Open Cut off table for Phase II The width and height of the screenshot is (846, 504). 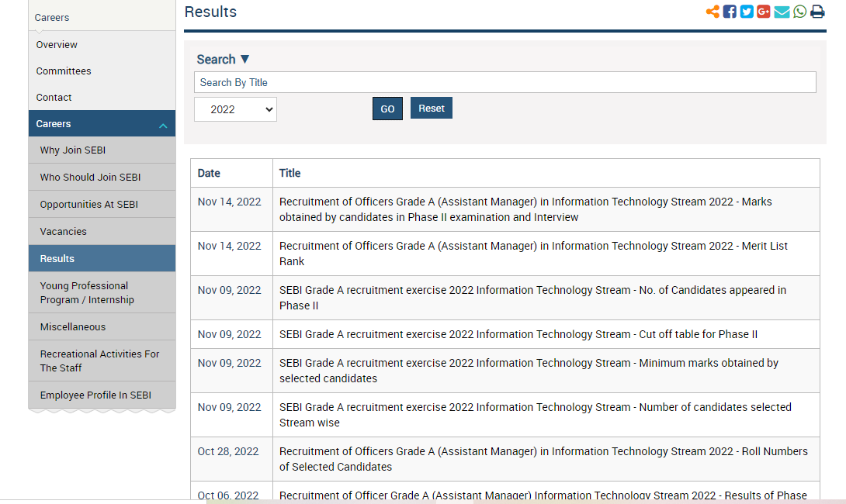pos(518,334)
